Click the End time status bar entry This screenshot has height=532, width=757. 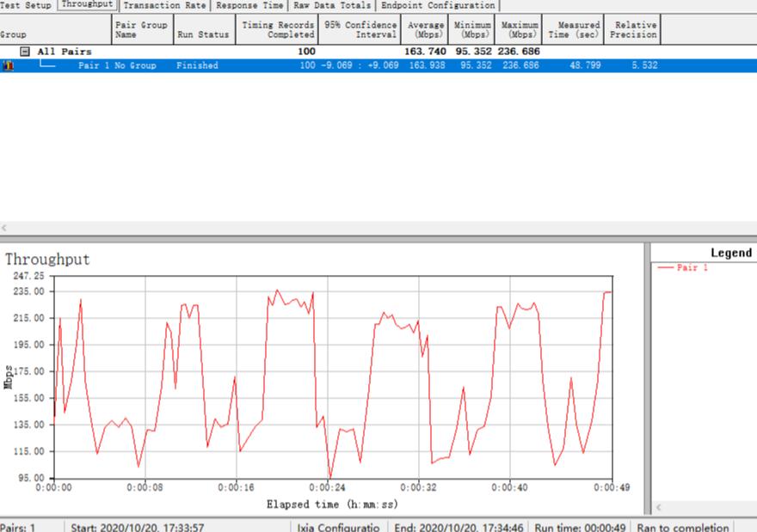pos(459,527)
